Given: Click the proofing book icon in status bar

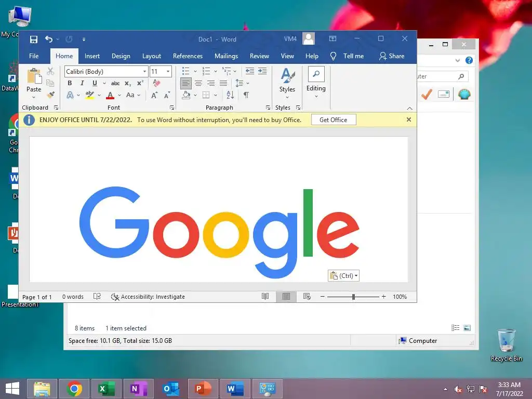Looking at the screenshot, I should 97,297.
